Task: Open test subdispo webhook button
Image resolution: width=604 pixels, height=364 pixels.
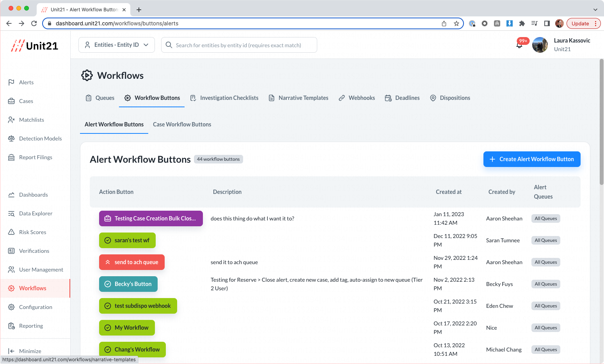Action: [x=138, y=306]
